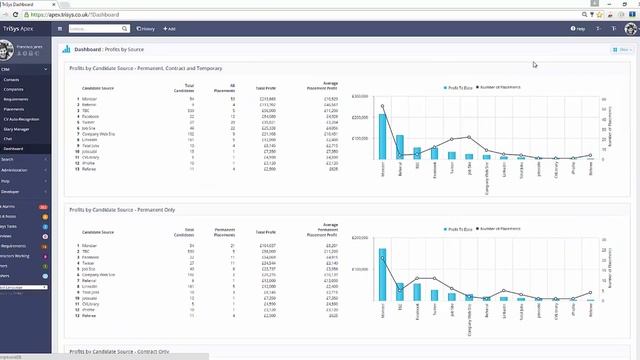Click the Company Web Site row in the first table
The width and height of the screenshot is (640, 360).
pos(207,134)
